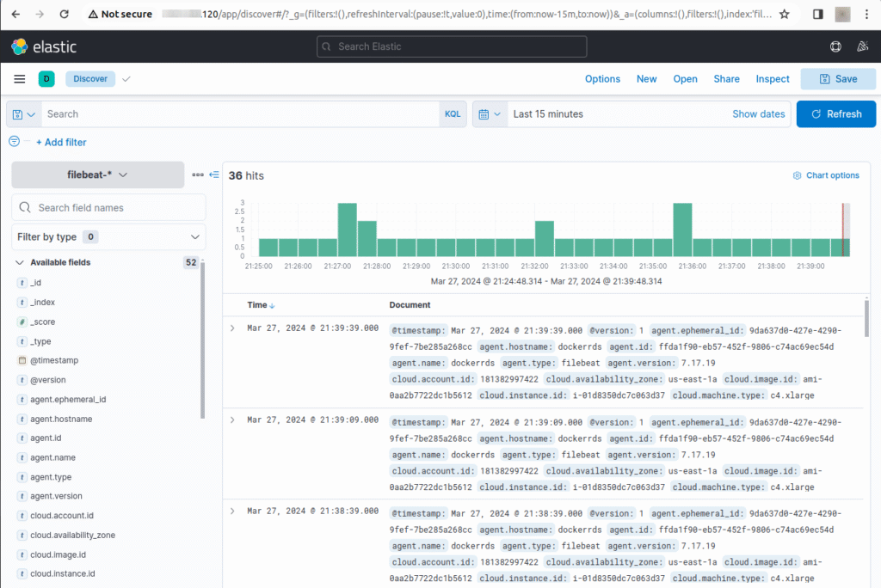Click the Elastic logo

pos(44,46)
